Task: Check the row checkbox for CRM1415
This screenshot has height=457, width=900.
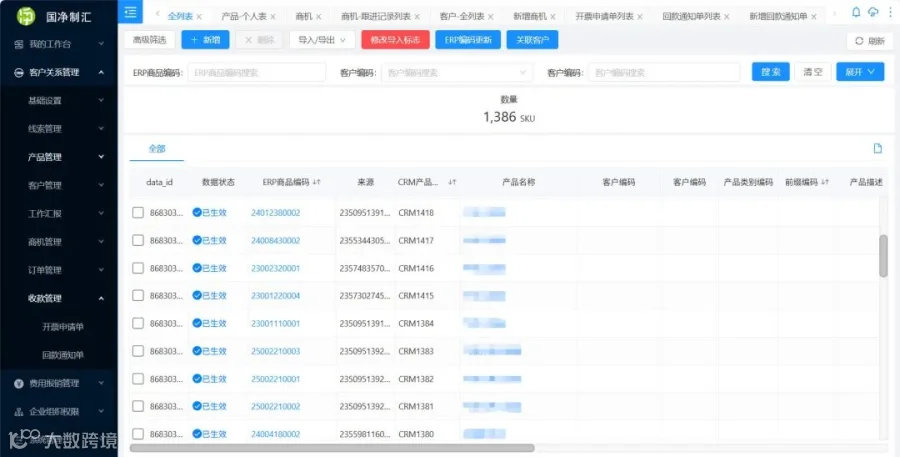Action: [138, 296]
